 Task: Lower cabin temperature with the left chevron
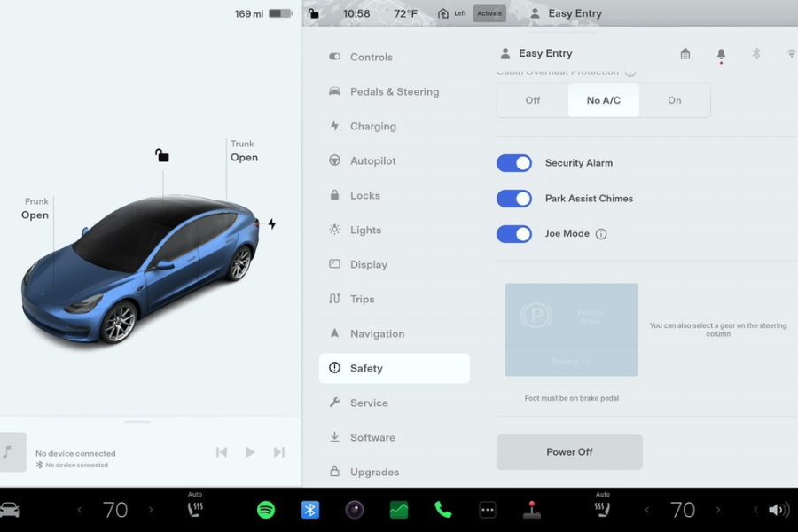79,509
